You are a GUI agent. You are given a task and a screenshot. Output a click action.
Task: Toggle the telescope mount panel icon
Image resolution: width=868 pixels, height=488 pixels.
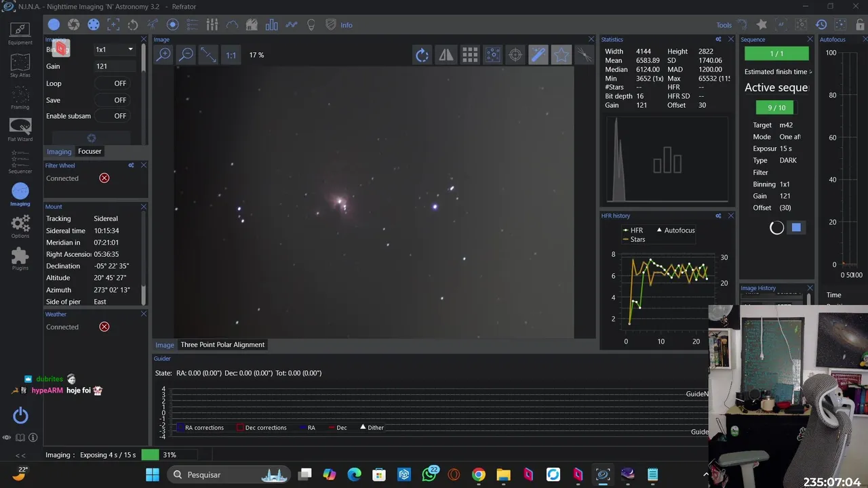click(153, 25)
